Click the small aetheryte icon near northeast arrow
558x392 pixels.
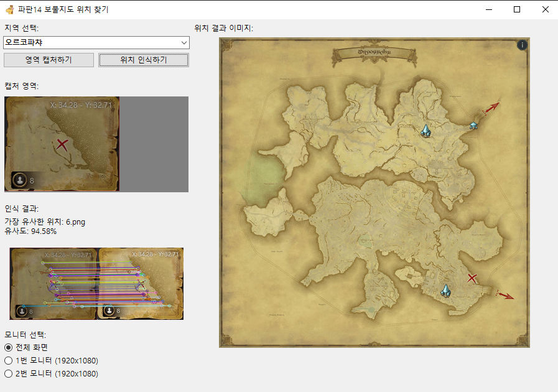click(473, 125)
